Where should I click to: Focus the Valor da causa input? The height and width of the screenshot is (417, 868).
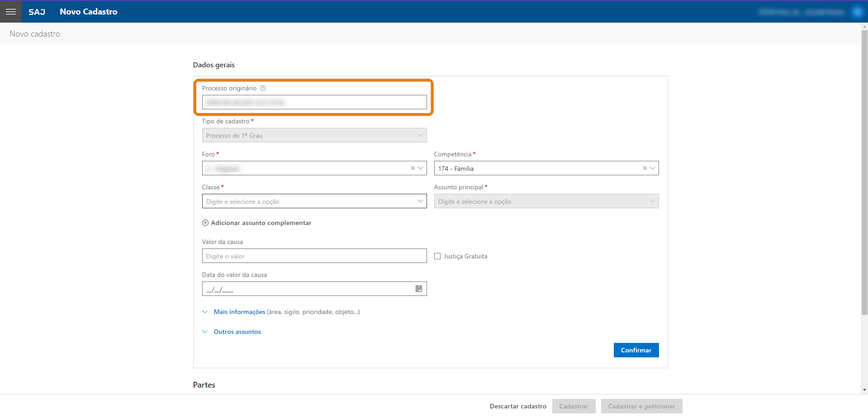314,256
